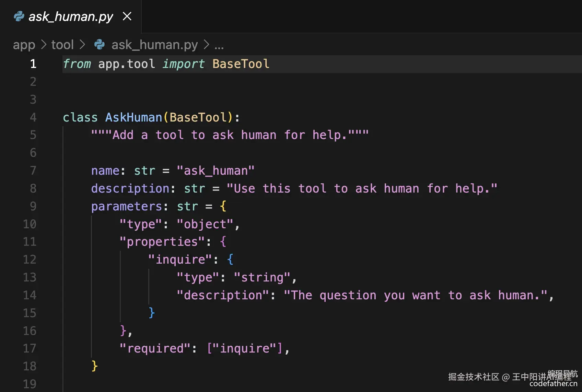Click BaseTool in the import statement

(x=241, y=64)
